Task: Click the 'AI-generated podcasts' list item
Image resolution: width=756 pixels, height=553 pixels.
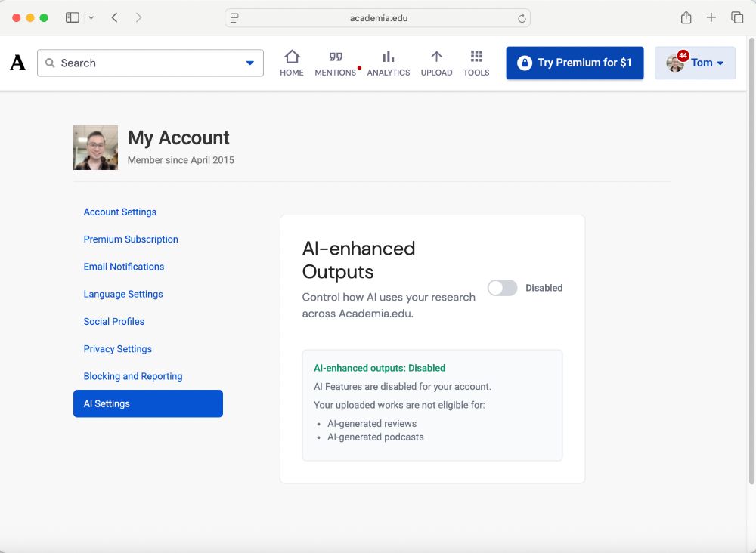Action: (x=376, y=437)
